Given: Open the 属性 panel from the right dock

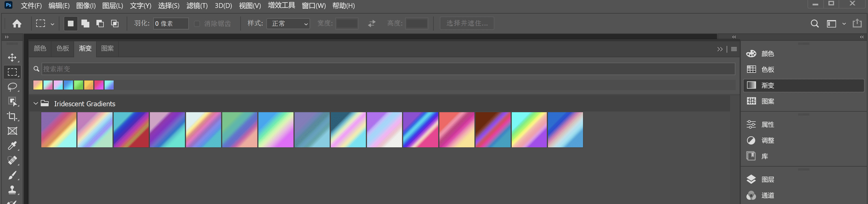Looking at the screenshot, I should (x=768, y=124).
